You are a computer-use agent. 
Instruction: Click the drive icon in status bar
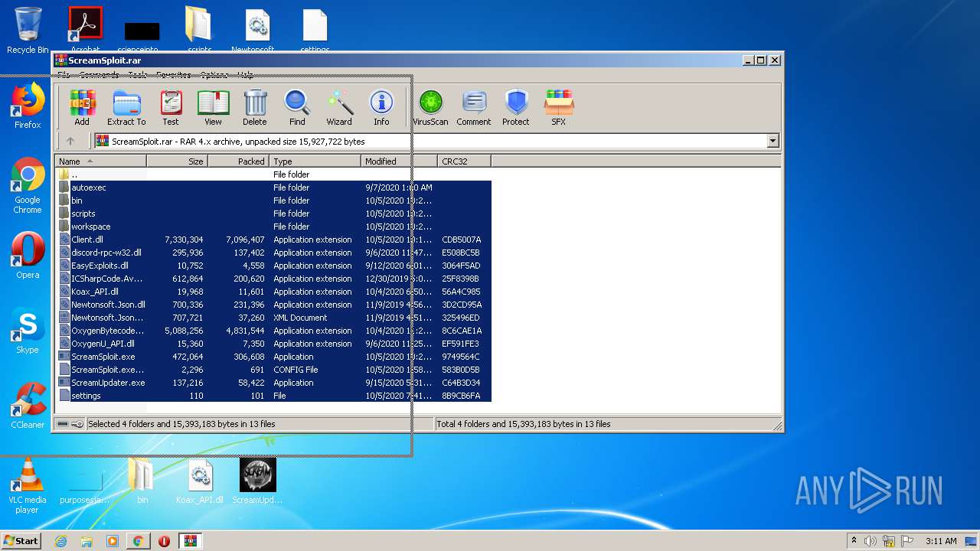pos(63,424)
